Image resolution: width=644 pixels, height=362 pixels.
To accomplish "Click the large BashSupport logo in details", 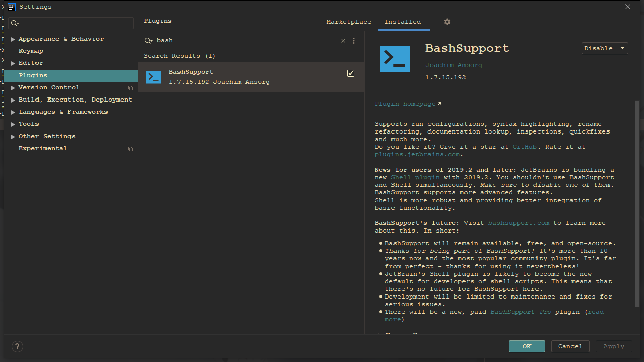I will [x=395, y=58].
